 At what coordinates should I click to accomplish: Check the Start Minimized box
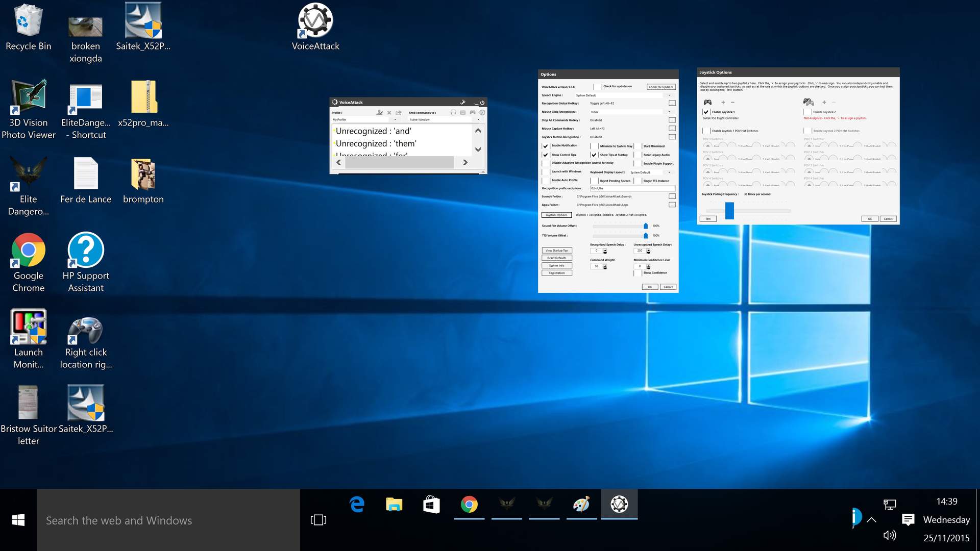637,146
